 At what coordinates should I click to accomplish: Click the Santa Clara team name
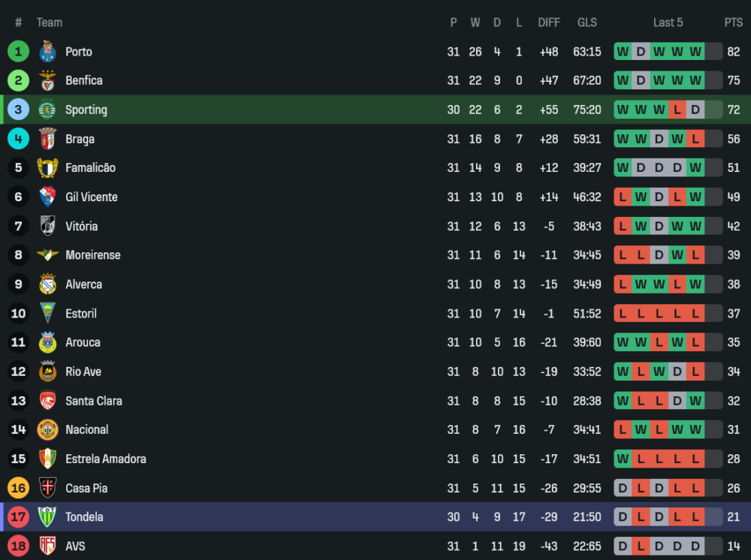(93, 401)
